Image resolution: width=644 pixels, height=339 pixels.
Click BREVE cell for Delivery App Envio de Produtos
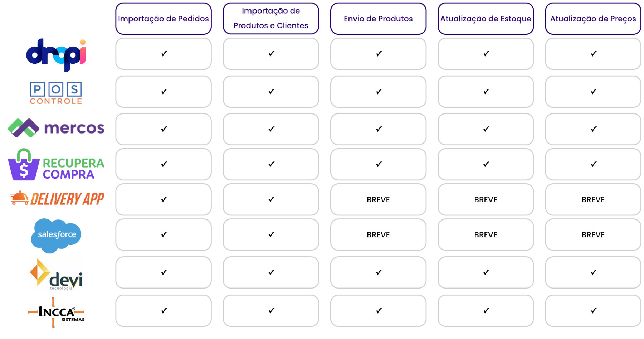click(x=378, y=199)
